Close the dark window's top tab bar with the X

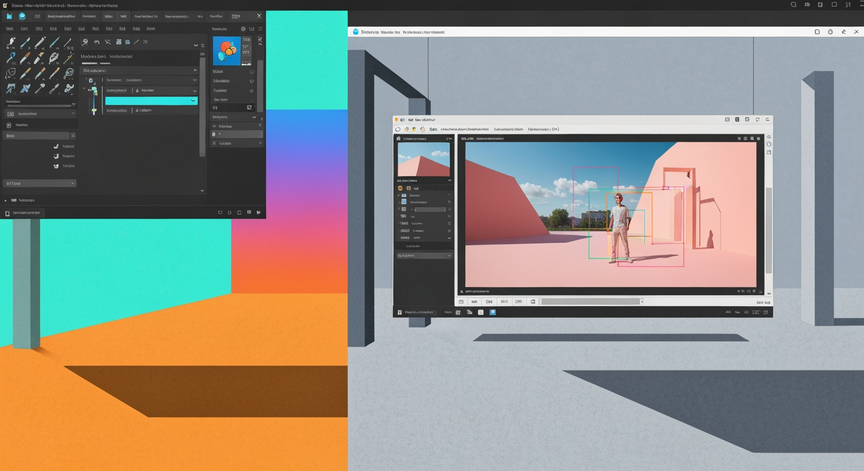pyautogui.click(x=259, y=16)
